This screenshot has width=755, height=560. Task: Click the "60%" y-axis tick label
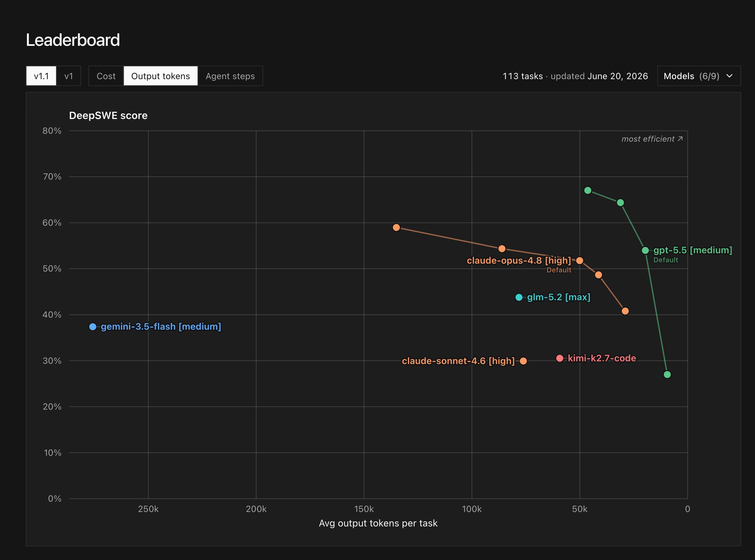click(52, 223)
